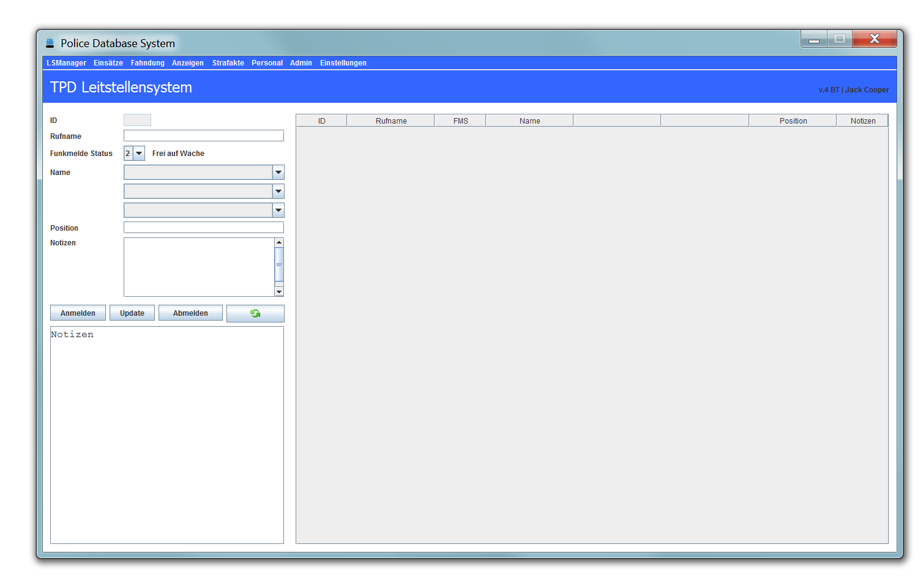Open the Funkmelde Status dropdown
The width and height of the screenshot is (923, 588).
coord(139,154)
